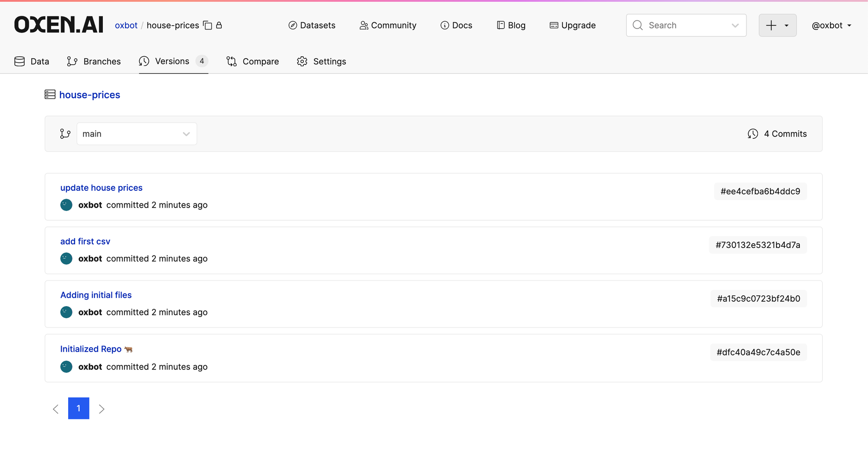This screenshot has width=868, height=464.
Task: Click commit hash #ee4cefba6b4ddc9
Action: coord(760,191)
